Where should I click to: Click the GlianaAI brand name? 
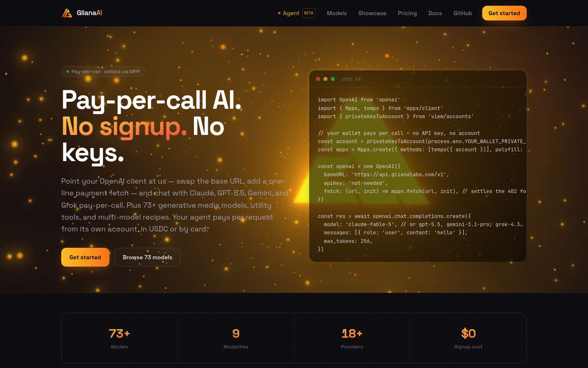coord(89,13)
